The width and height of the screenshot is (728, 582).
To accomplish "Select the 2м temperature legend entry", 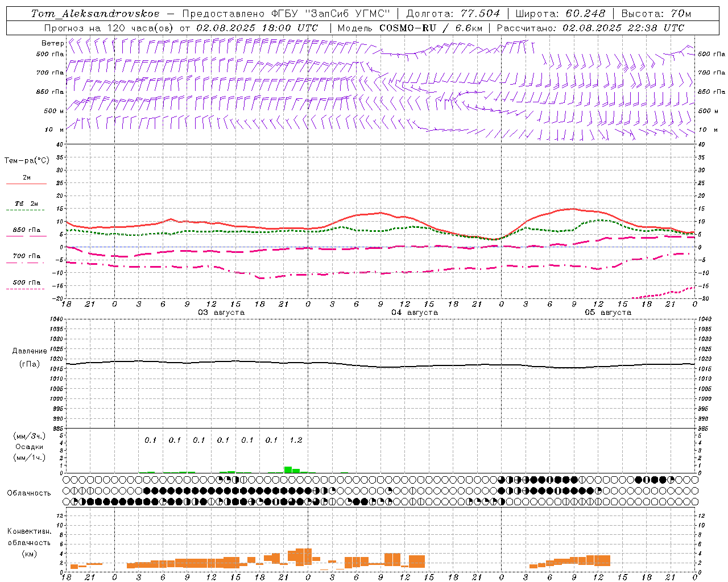I will point(27,178).
